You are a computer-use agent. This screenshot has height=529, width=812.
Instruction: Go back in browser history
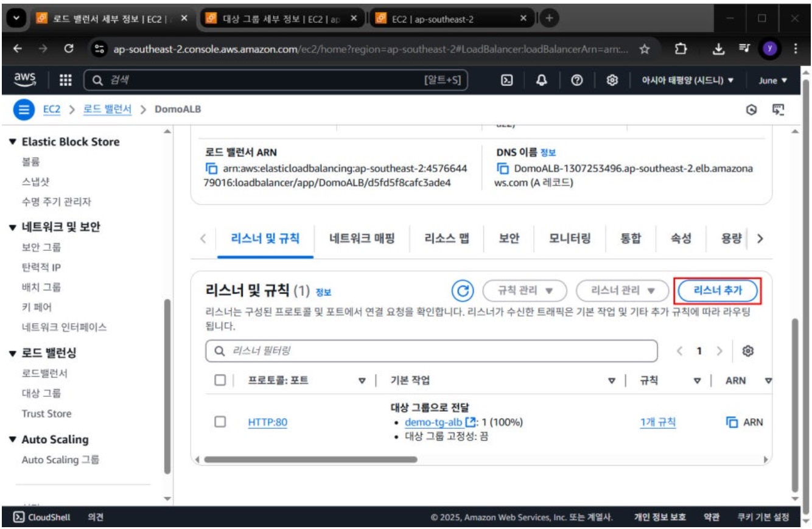coord(18,50)
